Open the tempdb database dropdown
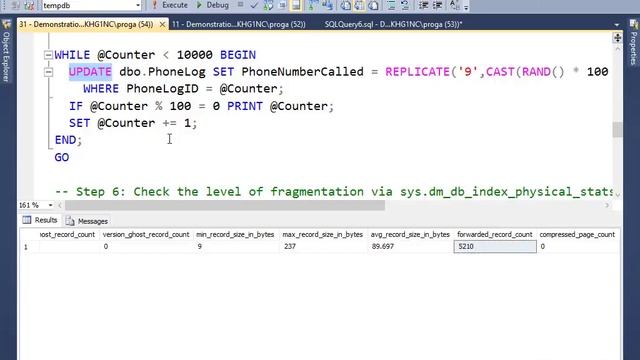The image size is (640, 360). [x=138, y=5]
